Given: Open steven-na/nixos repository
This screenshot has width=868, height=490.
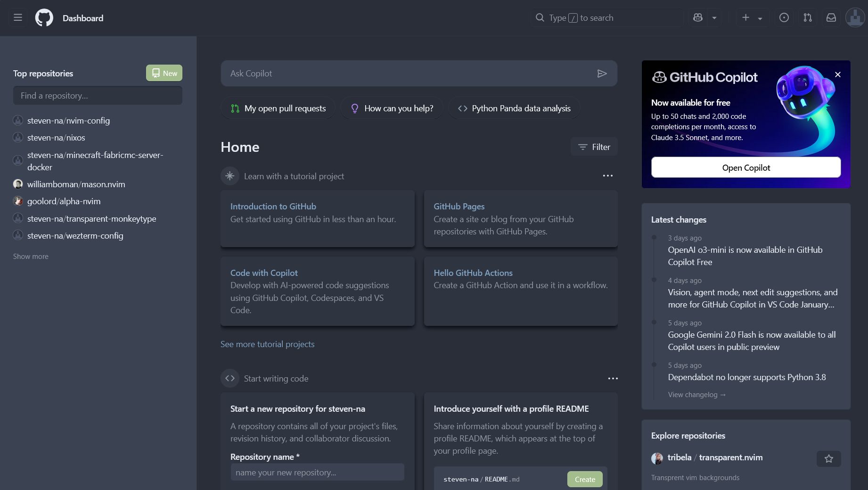Looking at the screenshot, I should [x=56, y=138].
